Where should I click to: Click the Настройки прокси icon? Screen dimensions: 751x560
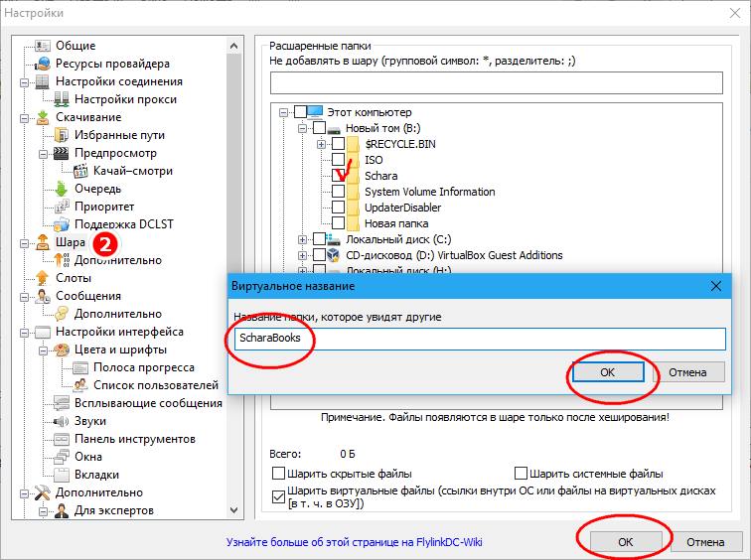point(62,99)
